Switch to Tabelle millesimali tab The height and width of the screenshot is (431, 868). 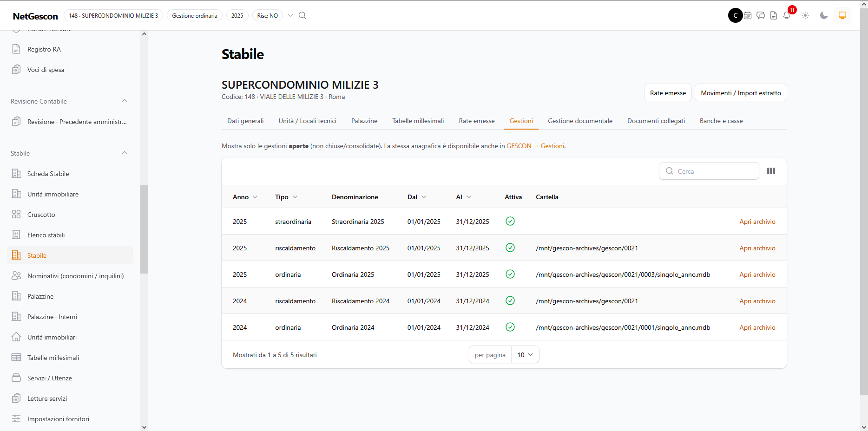(418, 121)
